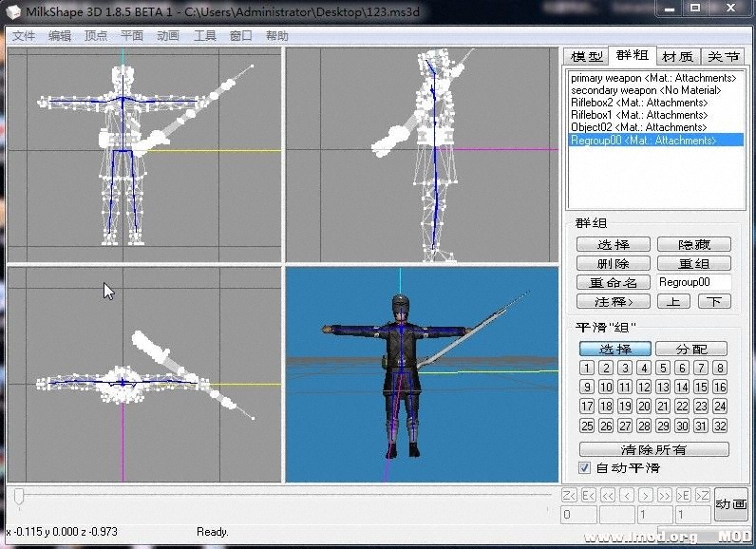Toggle smoothing group number 1
The height and width of the screenshot is (549, 756).
587,369
